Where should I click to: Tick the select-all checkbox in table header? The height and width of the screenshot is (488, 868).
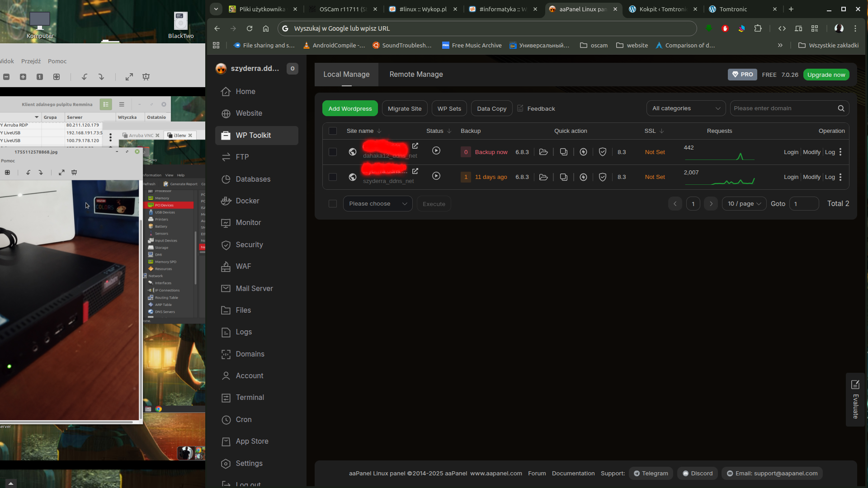click(333, 131)
